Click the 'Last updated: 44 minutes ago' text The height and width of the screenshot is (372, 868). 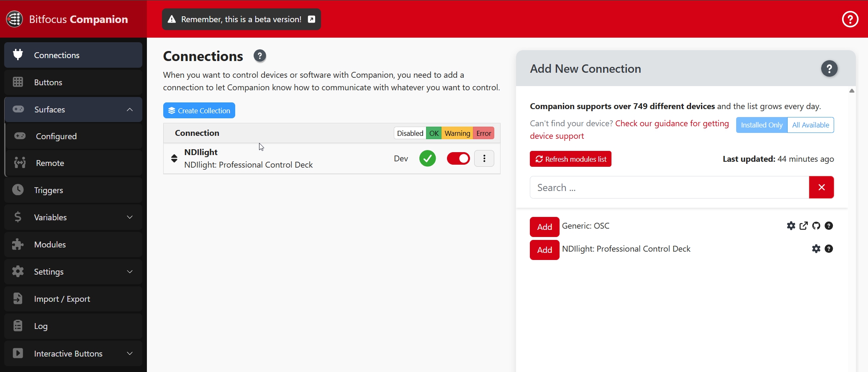pos(778,159)
